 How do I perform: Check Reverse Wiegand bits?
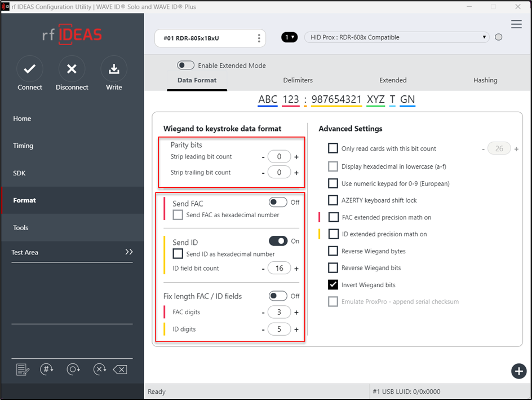coord(333,268)
